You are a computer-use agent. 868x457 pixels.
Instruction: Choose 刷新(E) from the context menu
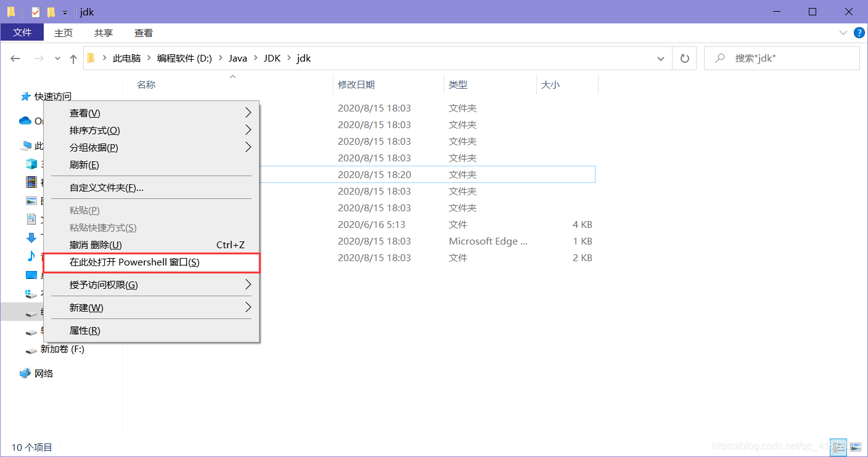point(151,165)
